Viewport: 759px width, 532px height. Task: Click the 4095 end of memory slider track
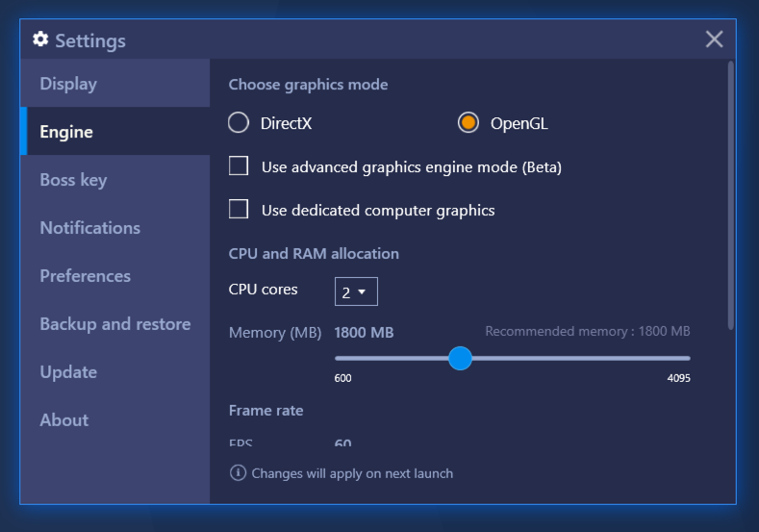(687, 359)
